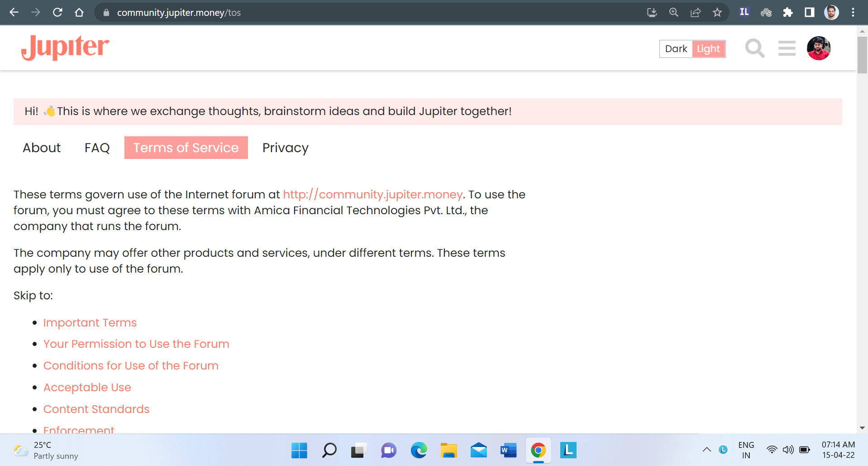868x466 pixels.
Task: Open the IL browser extension
Action: 744,12
